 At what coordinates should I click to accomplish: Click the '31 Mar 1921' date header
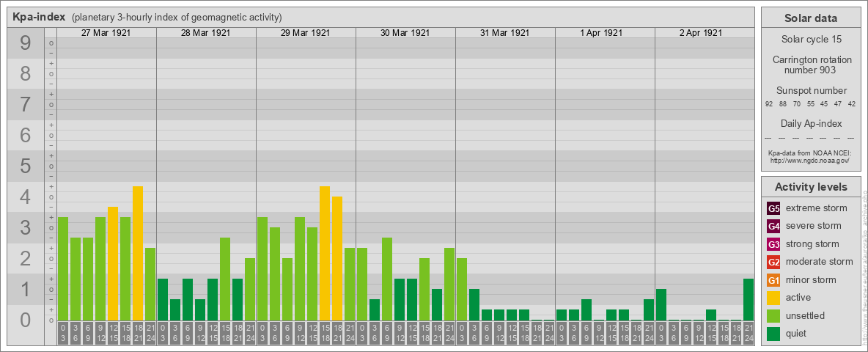tap(504, 33)
